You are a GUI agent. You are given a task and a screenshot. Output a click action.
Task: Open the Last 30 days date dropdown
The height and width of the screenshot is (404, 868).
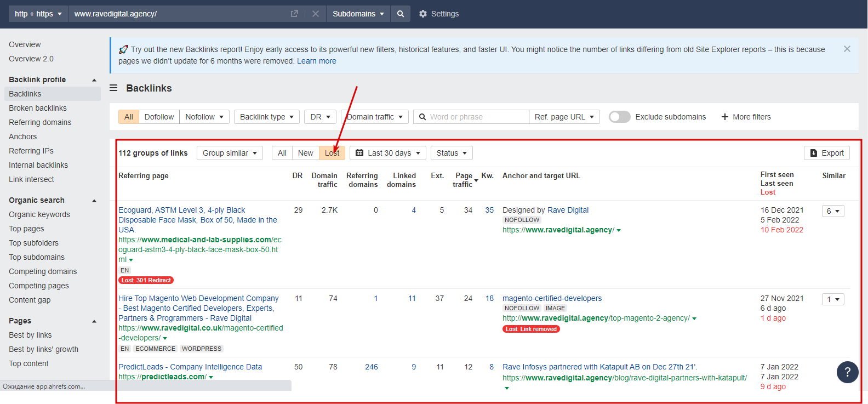click(388, 153)
